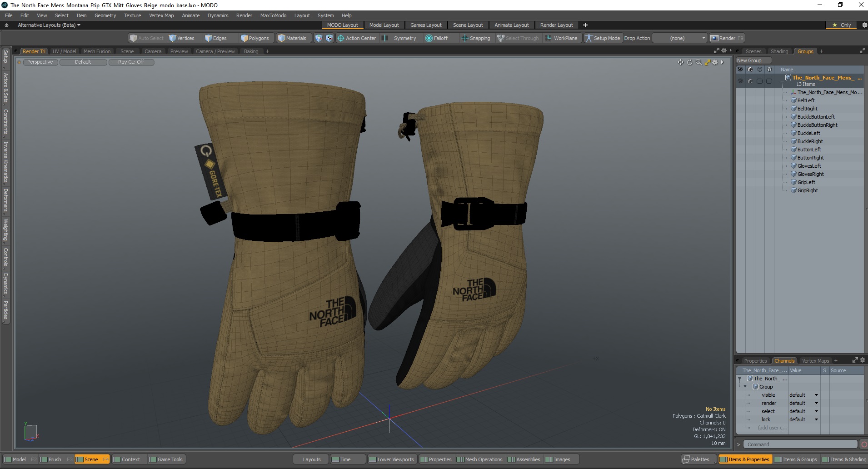This screenshot has width=868, height=469.
Task: Switch to Items & Groups layout
Action: click(796, 459)
